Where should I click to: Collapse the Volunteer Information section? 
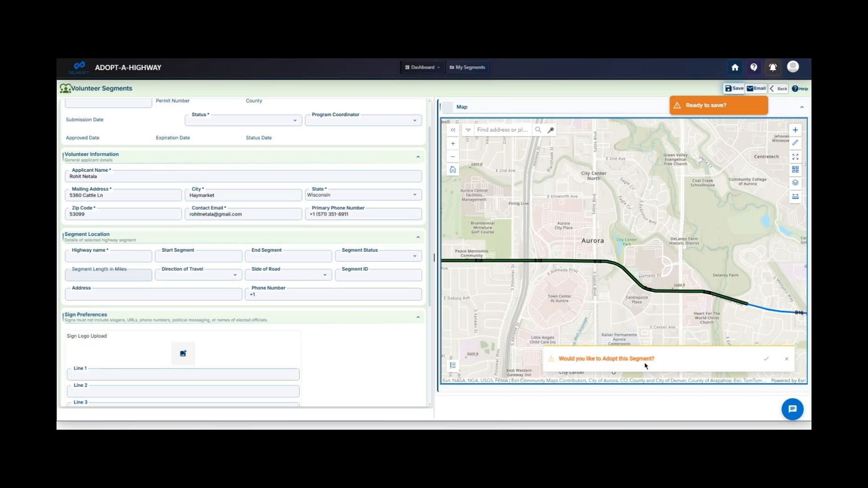[x=418, y=156]
